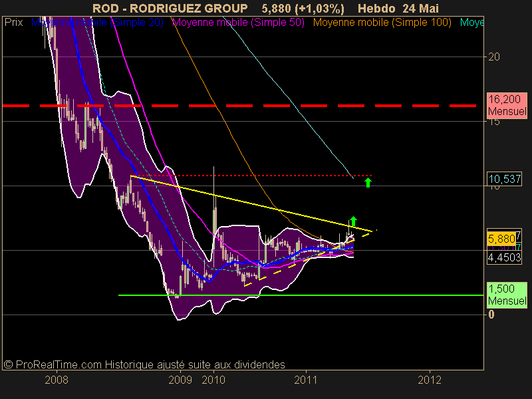Click the 'ROD - RODRIGUEZ GROUP' chart title
Viewport: 532px width, 399px height.
coord(170,9)
